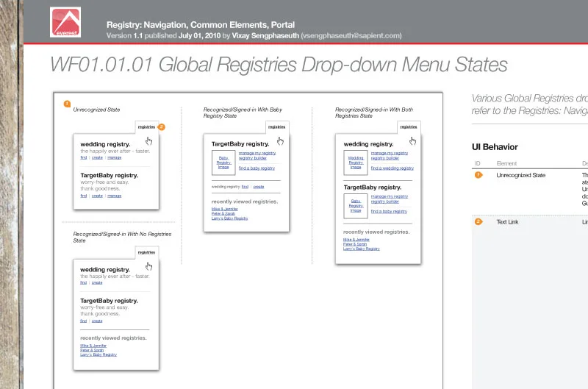Screen dimensions: 588x389
Task: Click 'Registry: Navigation, Common Elements, Portal' header title
Action: (201, 25)
